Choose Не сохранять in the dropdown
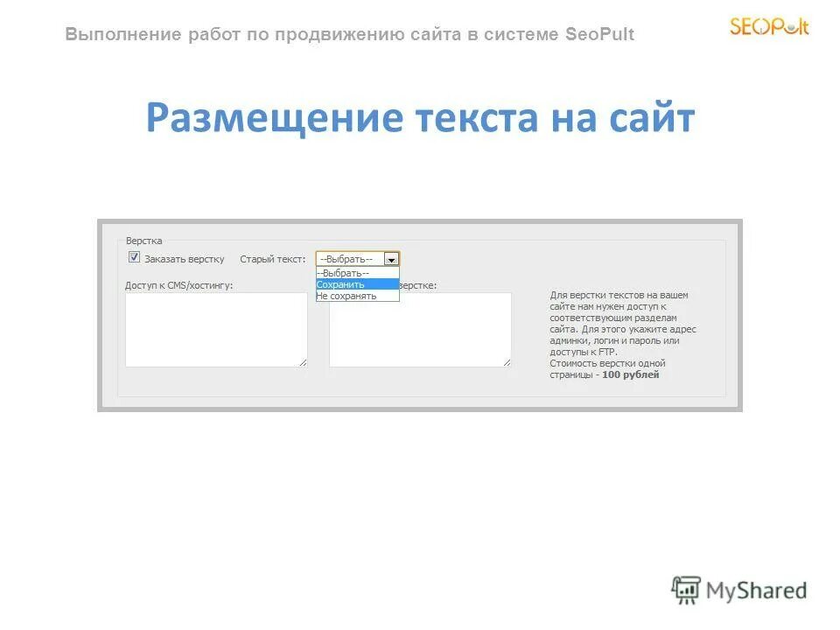840x630 pixels. point(347,296)
